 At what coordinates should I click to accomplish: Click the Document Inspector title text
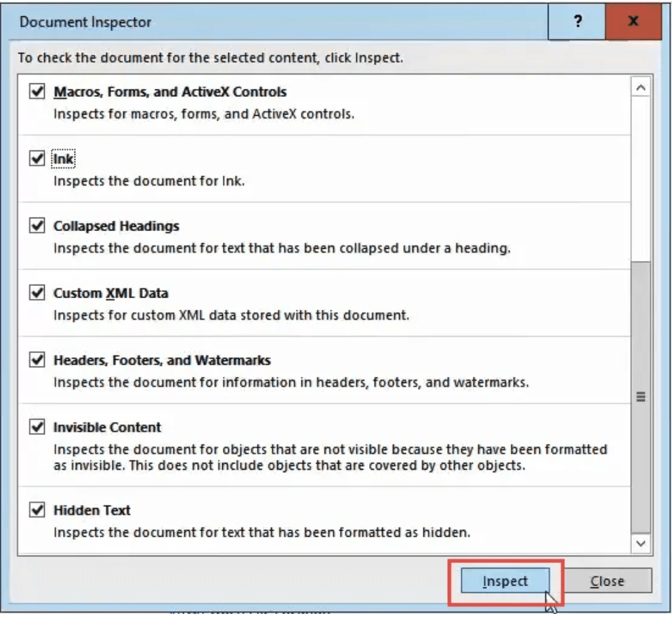pyautogui.click(x=85, y=22)
